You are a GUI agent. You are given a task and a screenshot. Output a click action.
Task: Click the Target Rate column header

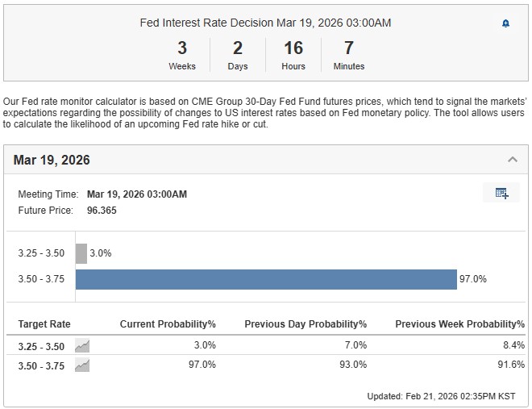click(44, 323)
